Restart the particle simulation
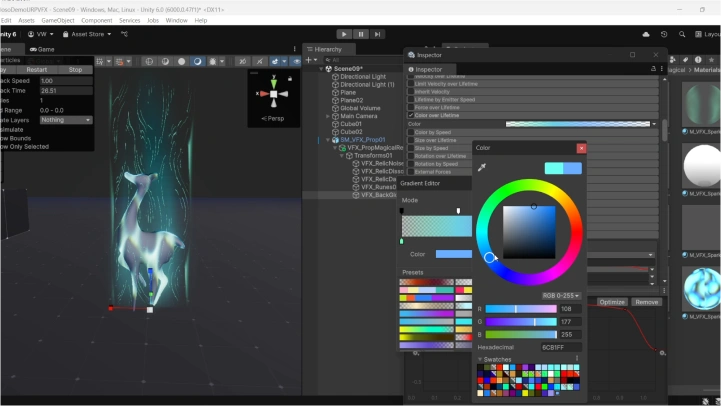 click(36, 70)
